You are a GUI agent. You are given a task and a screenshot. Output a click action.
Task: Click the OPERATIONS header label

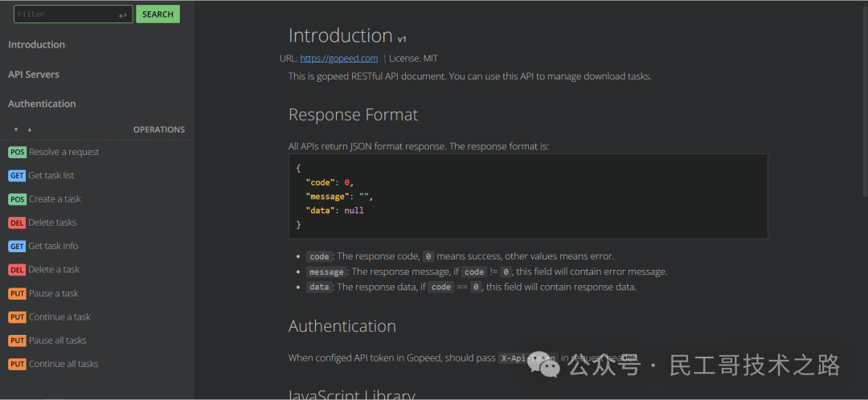pyautogui.click(x=159, y=129)
